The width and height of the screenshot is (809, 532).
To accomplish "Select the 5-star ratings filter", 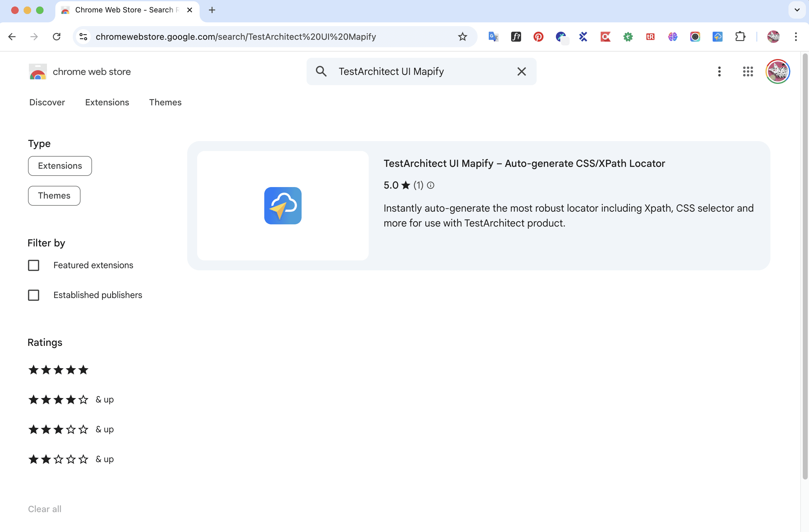I will pyautogui.click(x=58, y=370).
